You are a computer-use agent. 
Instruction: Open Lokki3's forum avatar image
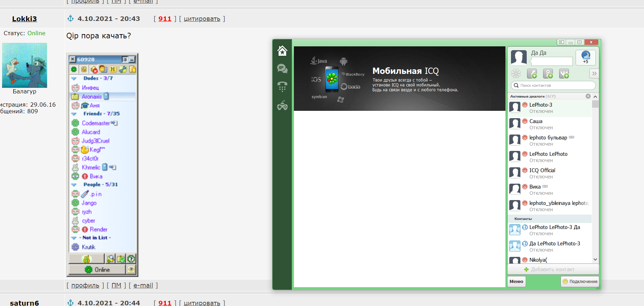(24, 65)
